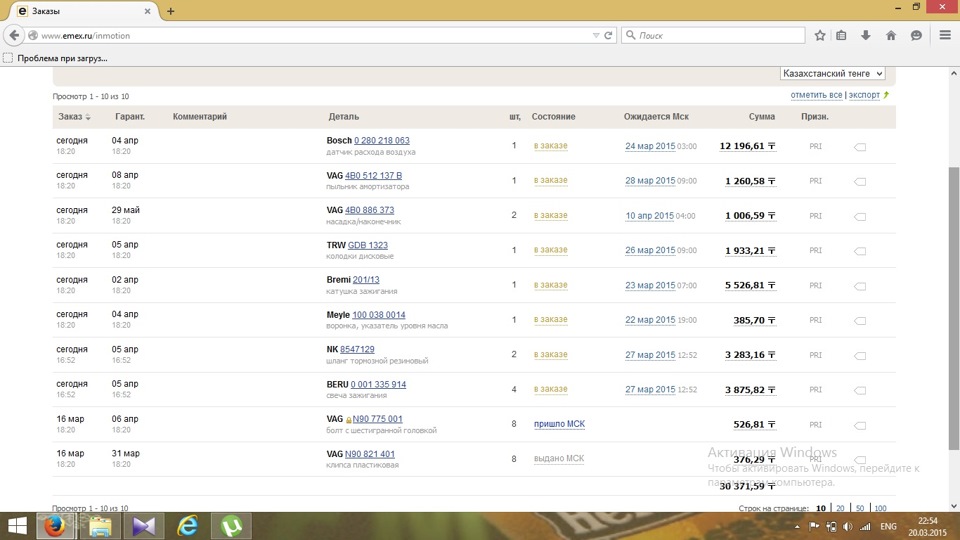Open the bookmarks list icon
Screen dimensions: 960x540
pos(841,36)
